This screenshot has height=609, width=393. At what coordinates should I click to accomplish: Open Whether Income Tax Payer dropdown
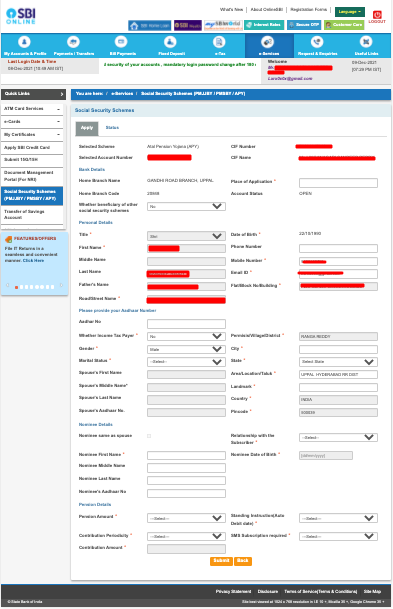(x=186, y=336)
